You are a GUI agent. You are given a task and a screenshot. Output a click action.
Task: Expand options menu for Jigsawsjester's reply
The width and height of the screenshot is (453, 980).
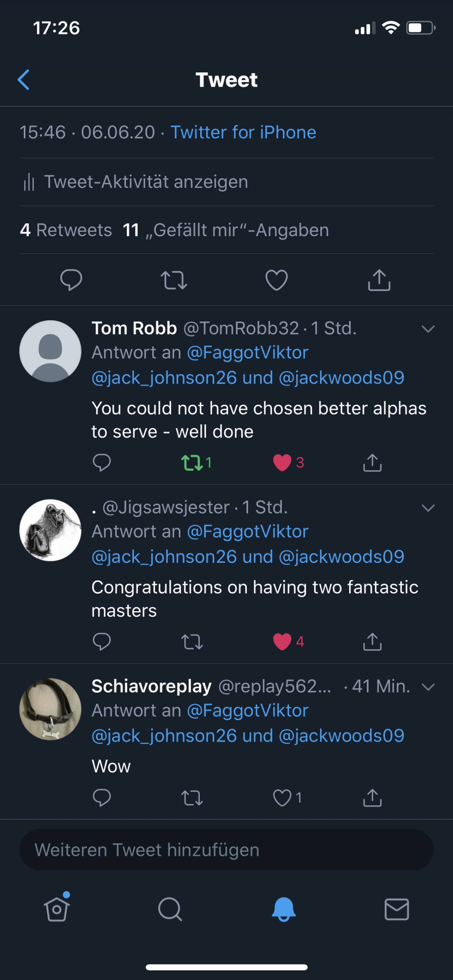(x=428, y=508)
